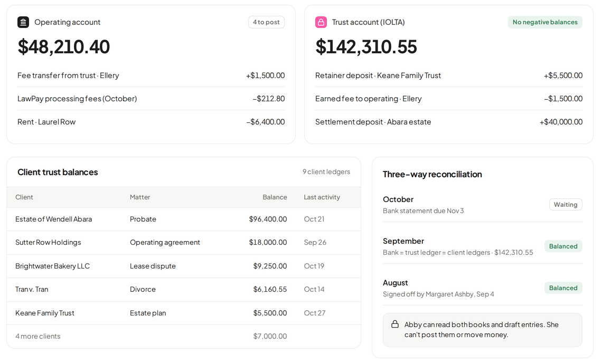Click the 'Three-way reconciliation' heading
Image resolution: width=602 pixels, height=364 pixels.
pos(432,175)
